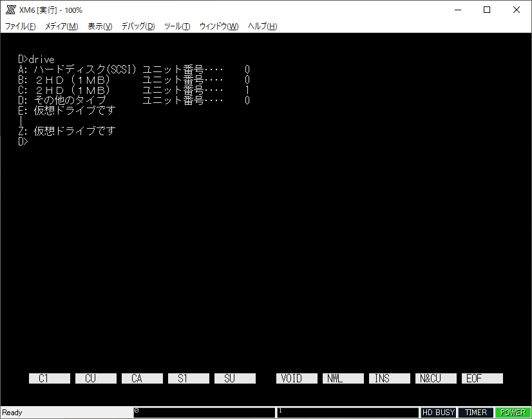This screenshot has width=532, height=419.
Task: Click the 'A: ハードディスク(SCSI)' line
Action: (x=134, y=70)
